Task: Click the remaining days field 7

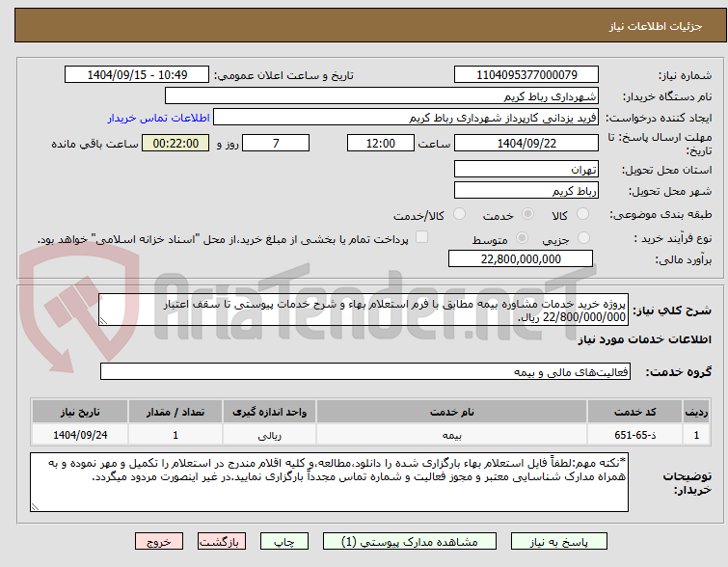Action: (x=276, y=143)
